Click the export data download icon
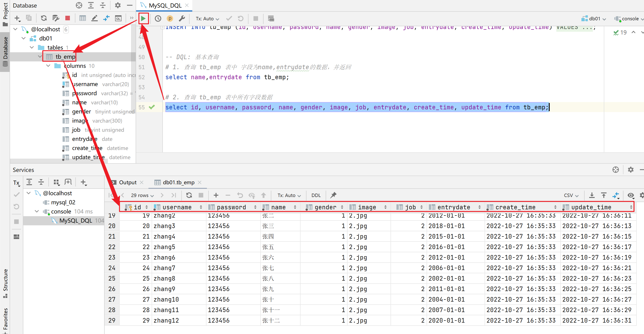This screenshot has width=644, height=334. click(592, 195)
